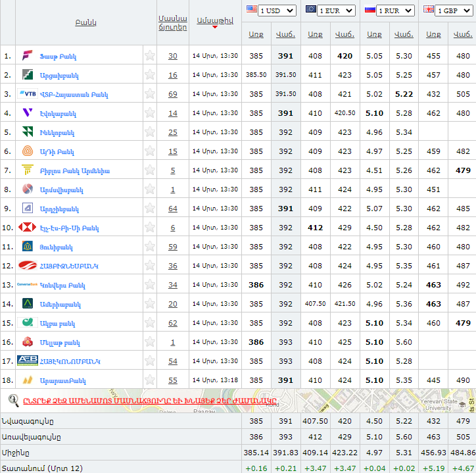Screen dimensions: 476x473
Task: Open the 55 branches link in row 18
Action: tap(173, 380)
